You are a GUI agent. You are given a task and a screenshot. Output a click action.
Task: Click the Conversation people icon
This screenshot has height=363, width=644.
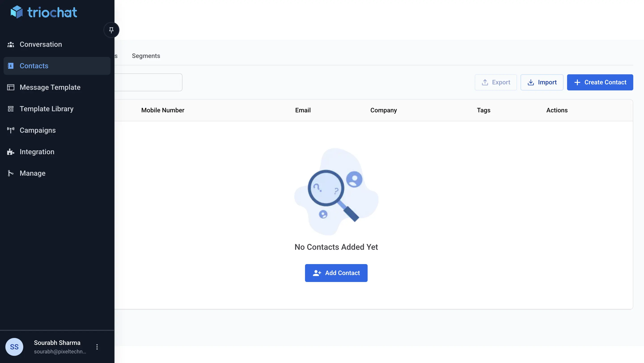pyautogui.click(x=11, y=45)
